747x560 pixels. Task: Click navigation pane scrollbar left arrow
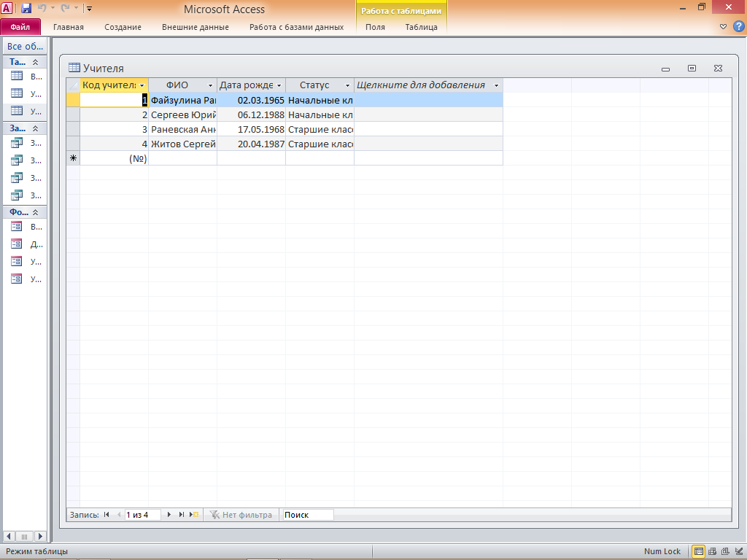(8, 536)
